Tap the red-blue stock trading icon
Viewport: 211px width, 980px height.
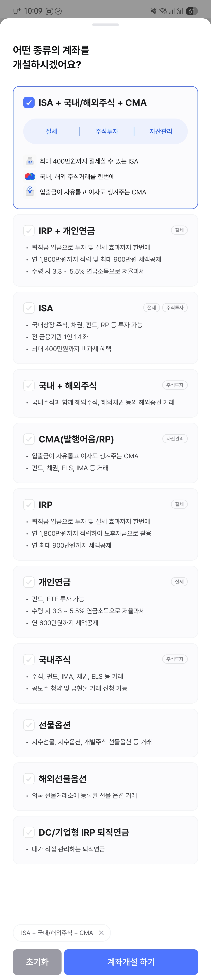pos(30,176)
